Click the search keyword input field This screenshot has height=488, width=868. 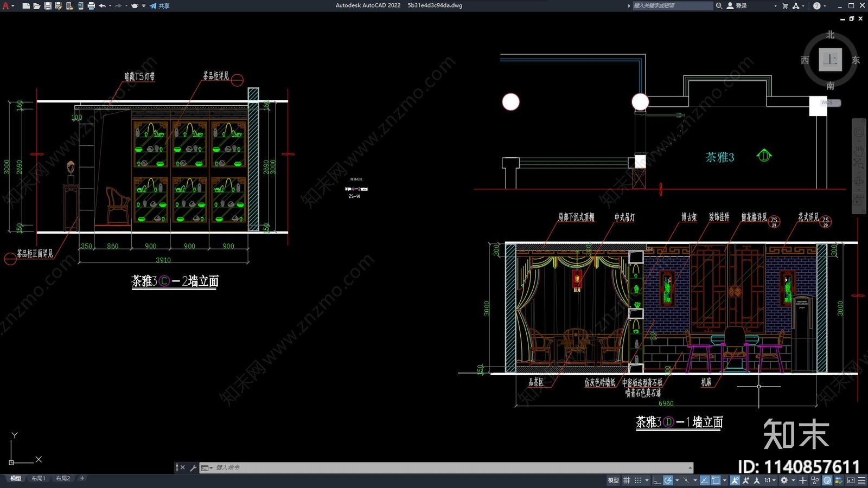click(673, 5)
